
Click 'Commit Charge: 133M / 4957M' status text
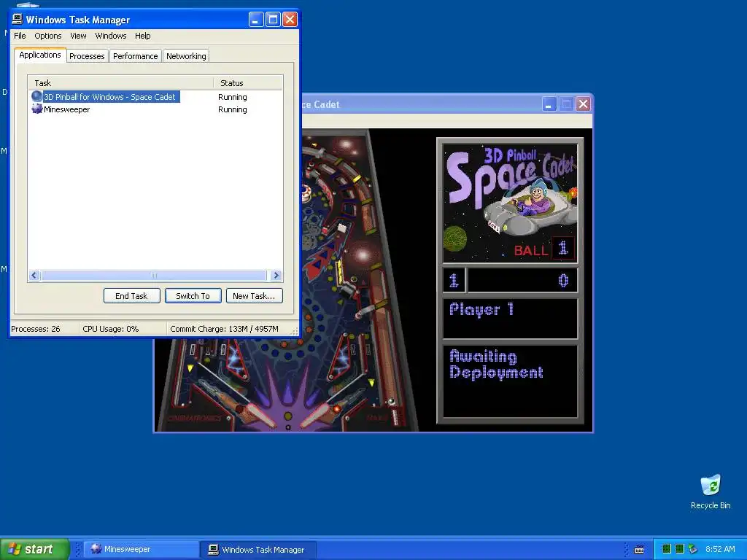[225, 329]
